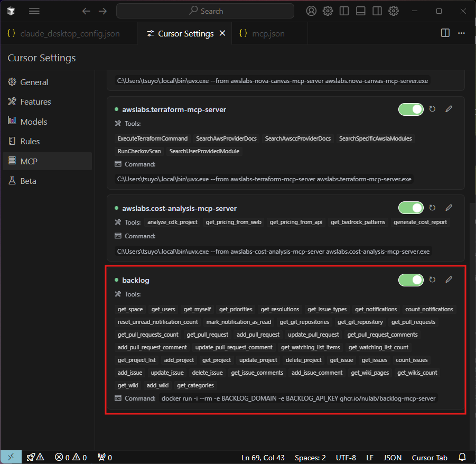Open the notifications bell in the status bar
The height and width of the screenshot is (464, 476).
click(462, 457)
